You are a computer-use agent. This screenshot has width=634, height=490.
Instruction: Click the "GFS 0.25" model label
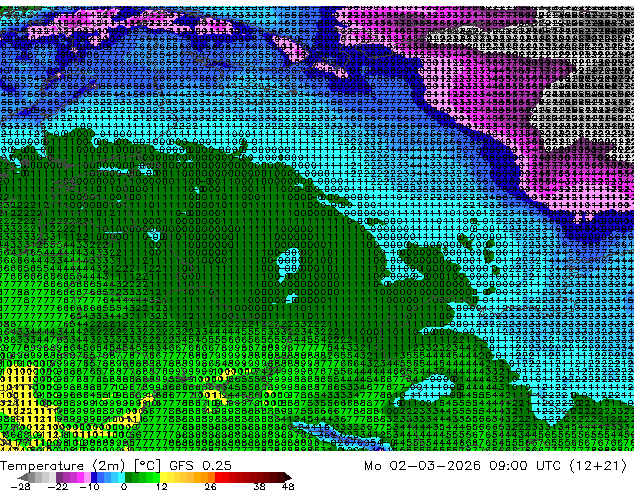200,466
